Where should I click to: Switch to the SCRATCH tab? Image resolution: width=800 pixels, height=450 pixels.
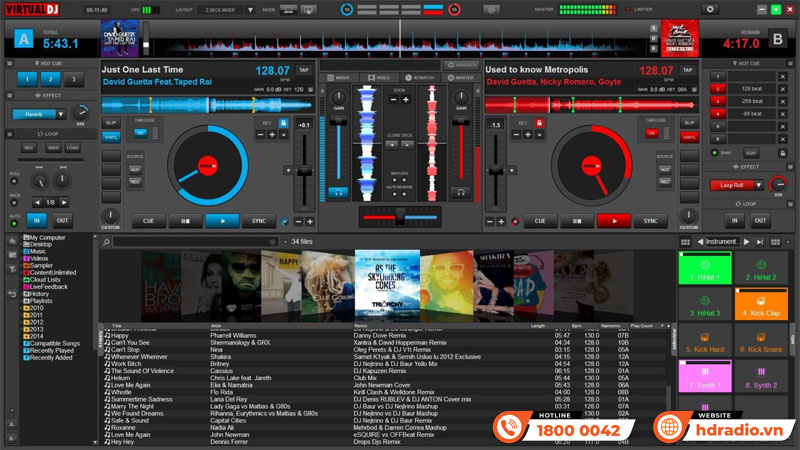419,78
